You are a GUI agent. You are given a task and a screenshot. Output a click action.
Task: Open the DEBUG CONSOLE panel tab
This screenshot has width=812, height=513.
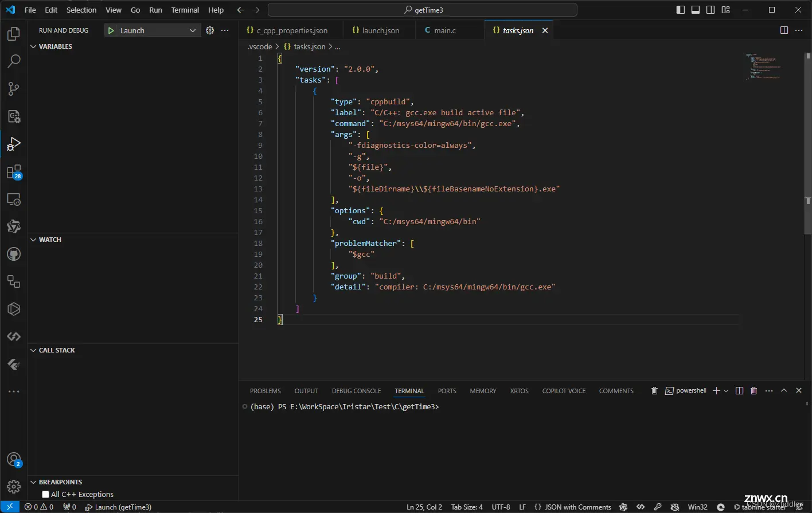pyautogui.click(x=356, y=391)
